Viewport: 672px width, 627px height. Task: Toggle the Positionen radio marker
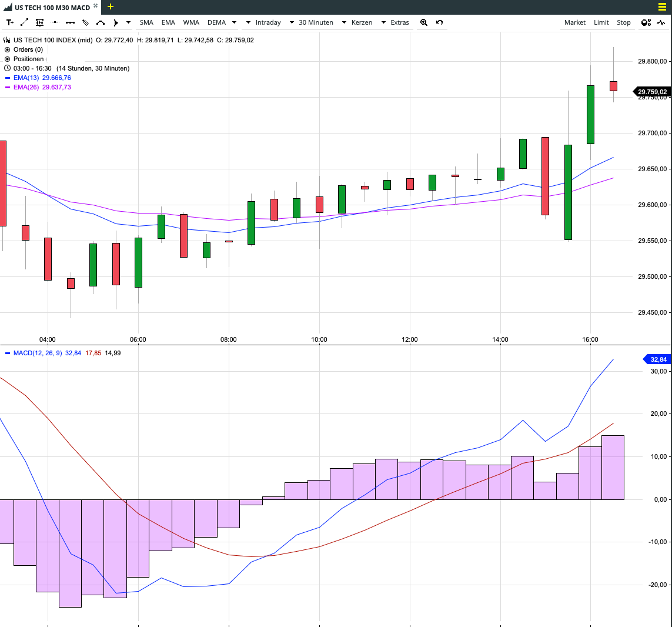click(x=7, y=59)
